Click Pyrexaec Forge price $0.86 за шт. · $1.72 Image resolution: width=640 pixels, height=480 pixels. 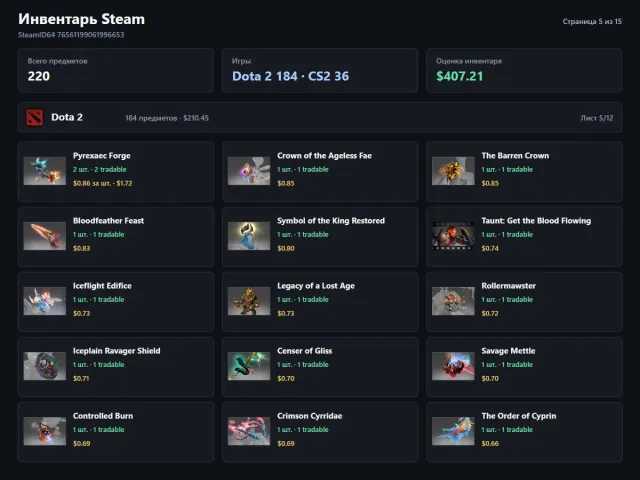click(102, 183)
